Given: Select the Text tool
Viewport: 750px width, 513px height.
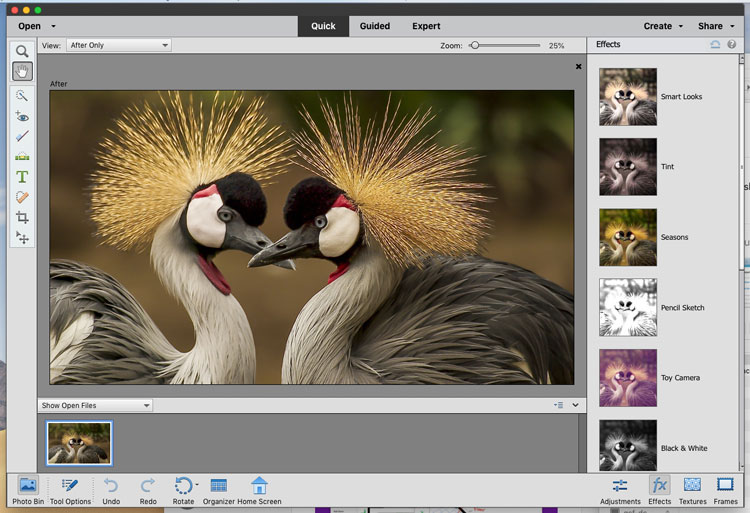Looking at the screenshot, I should pos(22,177).
